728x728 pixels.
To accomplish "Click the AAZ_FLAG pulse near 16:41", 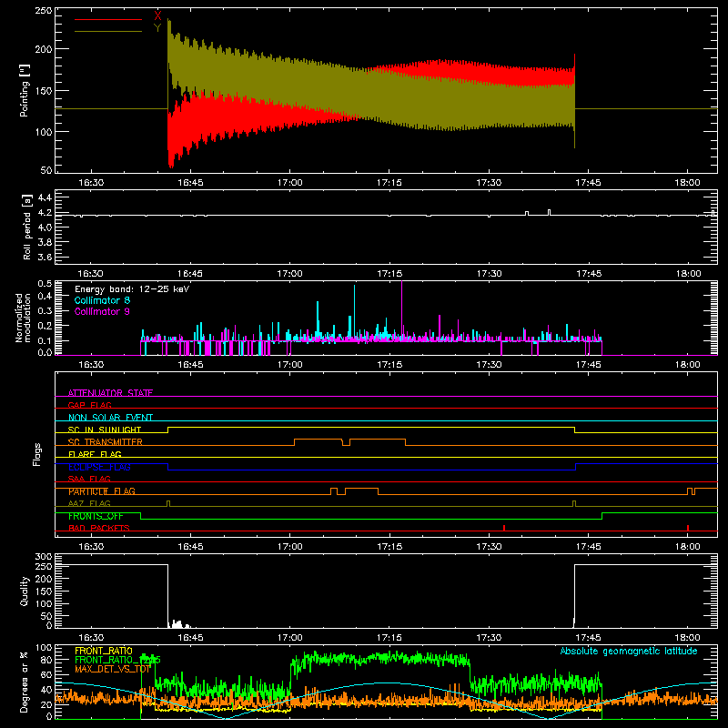I will [x=168, y=503].
